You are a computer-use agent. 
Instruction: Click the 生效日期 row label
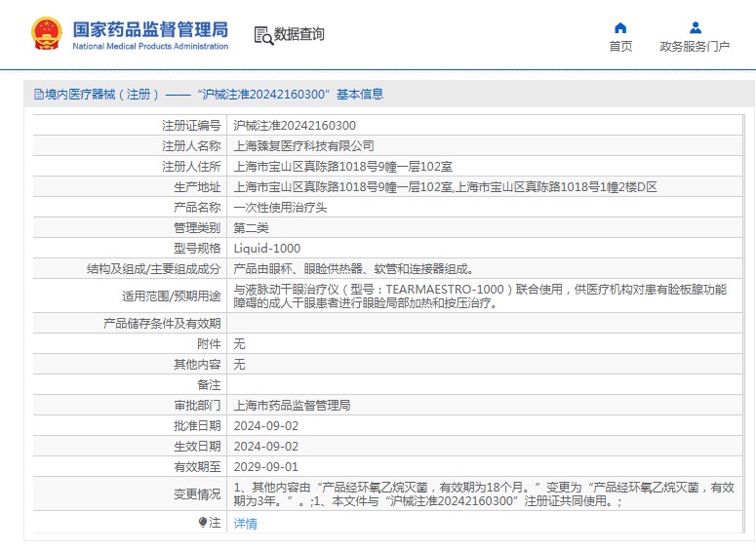tap(197, 446)
